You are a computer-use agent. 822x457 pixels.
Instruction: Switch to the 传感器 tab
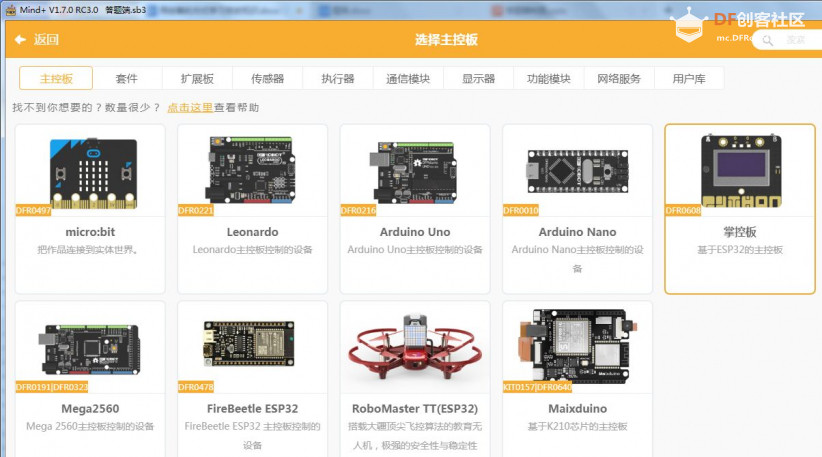click(267, 79)
